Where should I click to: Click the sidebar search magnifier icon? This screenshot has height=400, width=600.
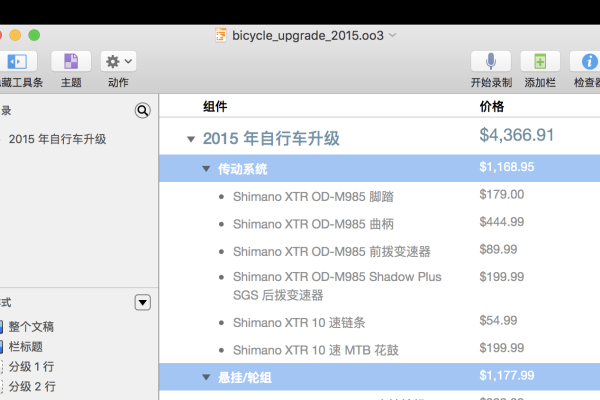click(x=142, y=111)
